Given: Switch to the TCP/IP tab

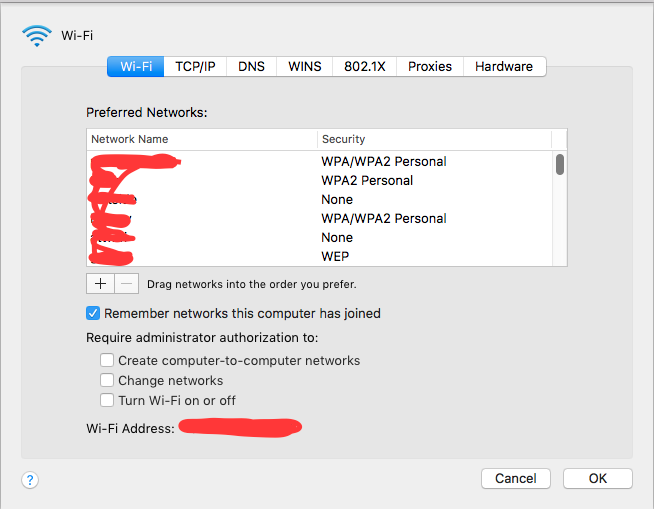Looking at the screenshot, I should click(195, 66).
